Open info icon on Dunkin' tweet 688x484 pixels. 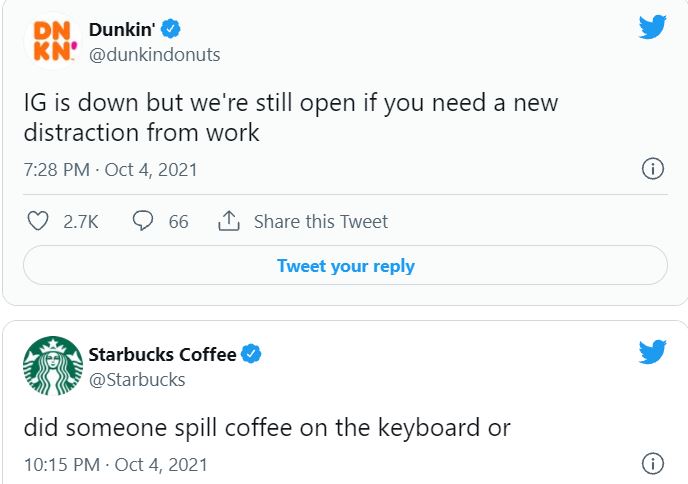click(x=652, y=169)
